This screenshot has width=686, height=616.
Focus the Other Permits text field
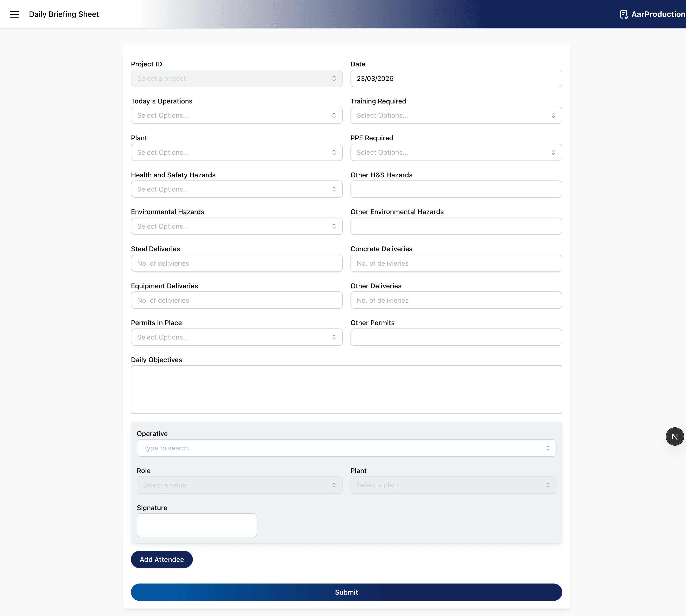coord(456,337)
